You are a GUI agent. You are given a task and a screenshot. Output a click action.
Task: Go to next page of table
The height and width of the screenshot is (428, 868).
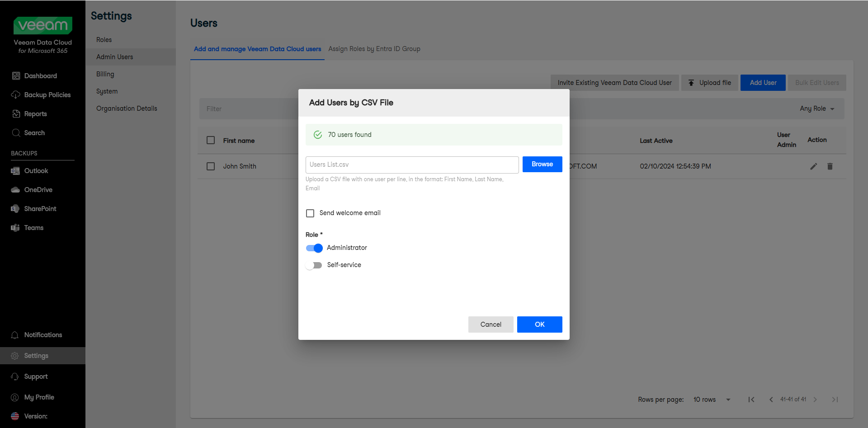click(815, 400)
